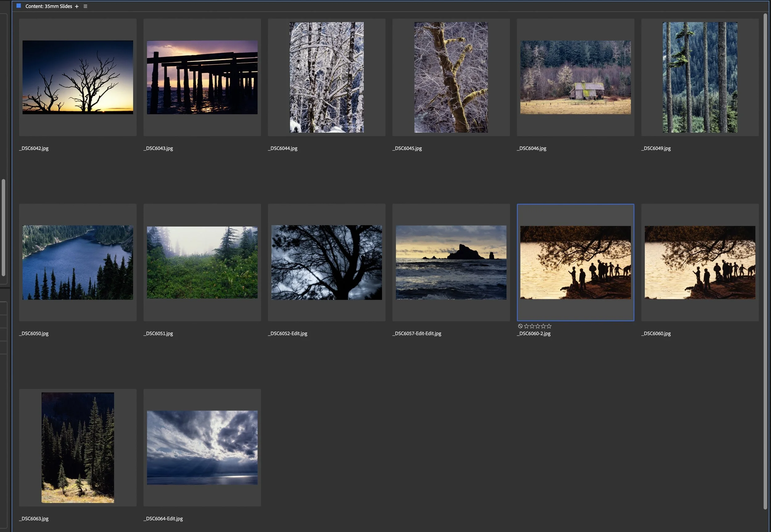Select the snowy trees thumbnail _DSC6044
The width and height of the screenshot is (771, 532).
326,77
